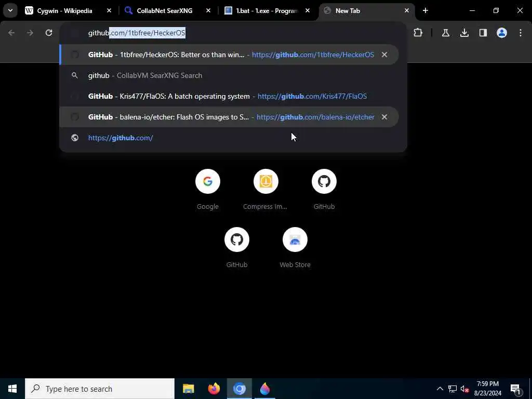Close the CollabNet SearXNG tab
Screen dimensions: 532x399
(208, 11)
